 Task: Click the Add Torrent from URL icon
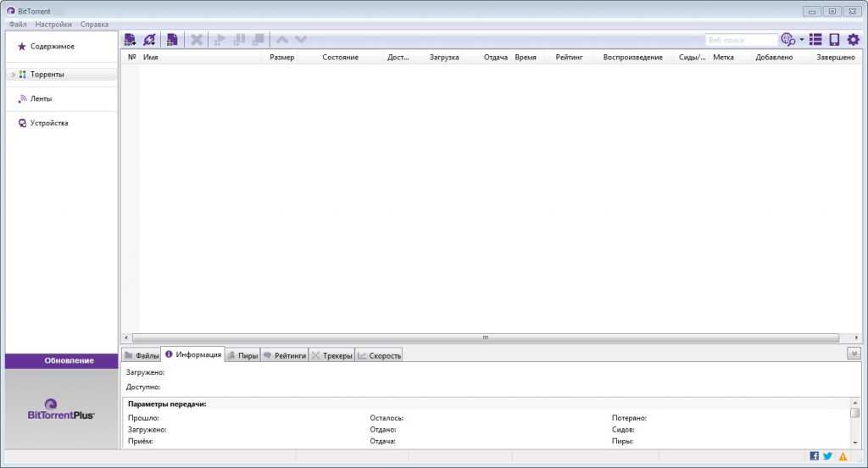(149, 39)
